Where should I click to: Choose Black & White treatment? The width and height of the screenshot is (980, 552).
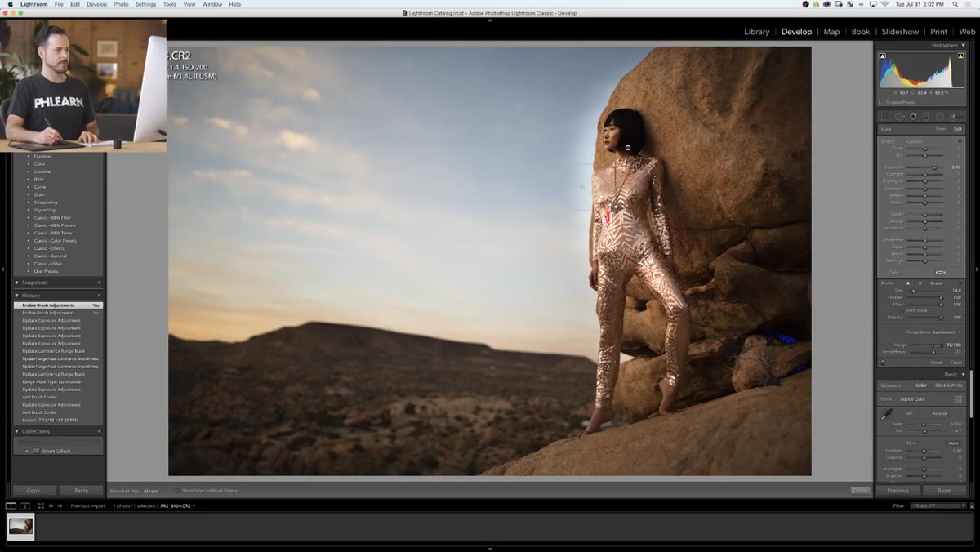tap(949, 385)
